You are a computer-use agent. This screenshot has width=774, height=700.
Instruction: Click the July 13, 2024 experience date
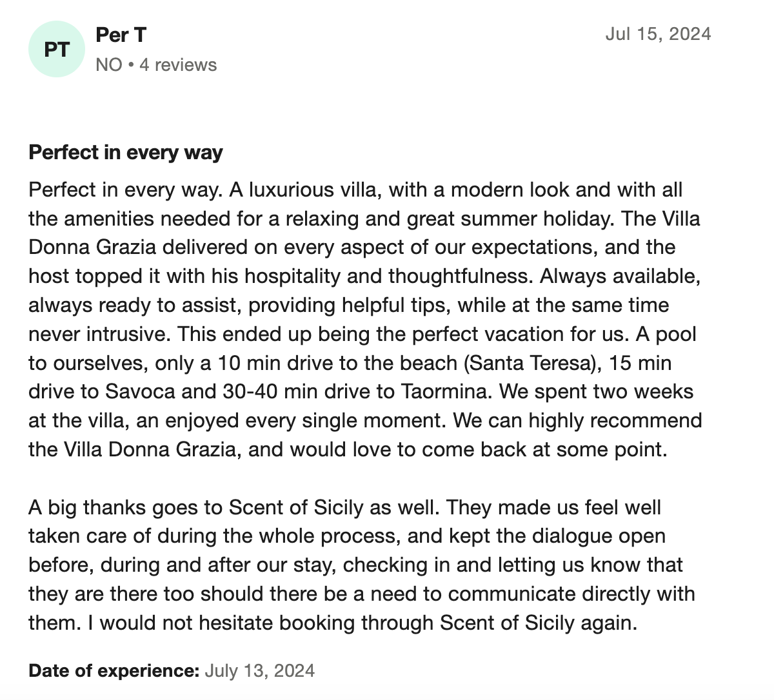(x=260, y=670)
